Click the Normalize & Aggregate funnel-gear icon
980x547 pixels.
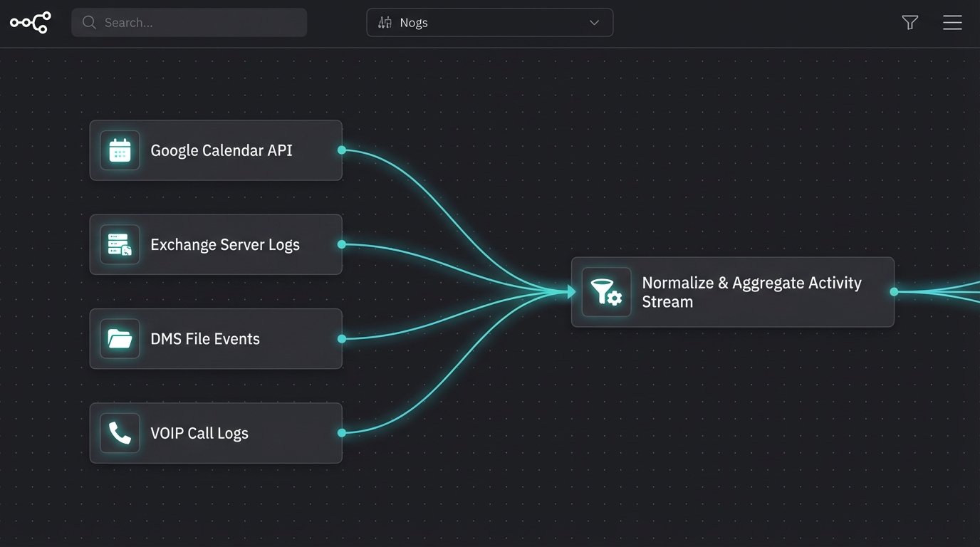pyautogui.click(x=606, y=292)
